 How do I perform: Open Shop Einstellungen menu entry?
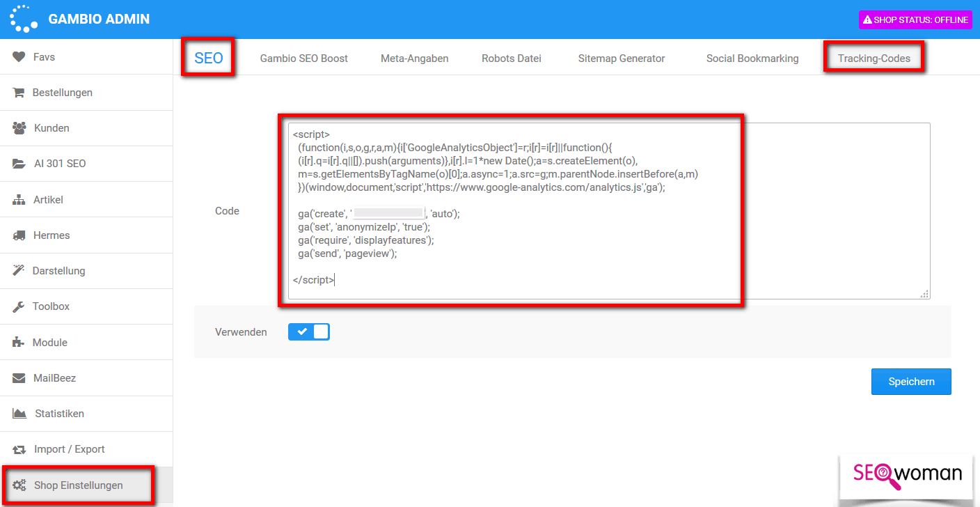coord(86,485)
